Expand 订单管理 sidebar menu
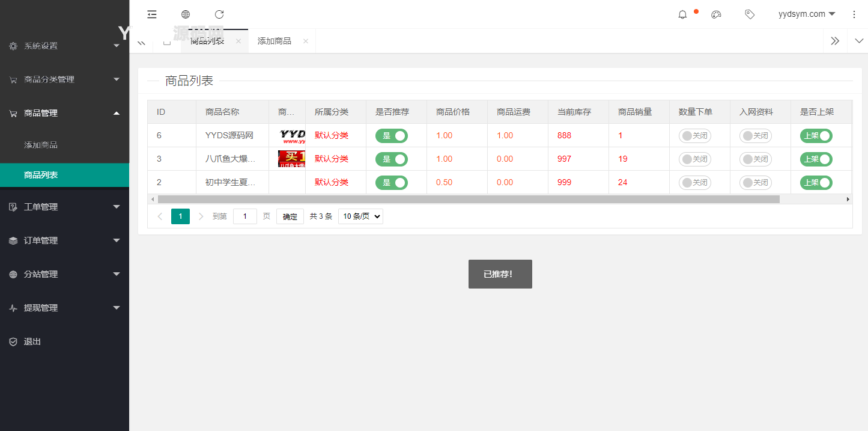Screen dimensions: 868x431 64,240
